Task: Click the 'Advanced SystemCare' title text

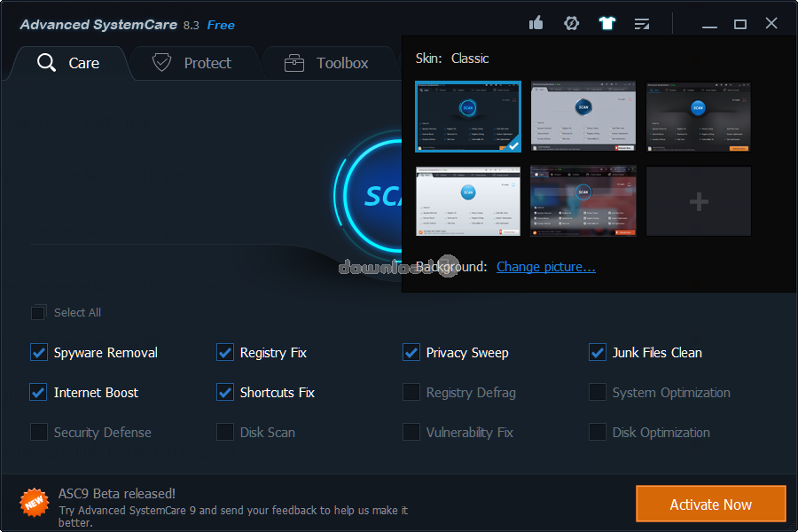Action: click(x=98, y=25)
